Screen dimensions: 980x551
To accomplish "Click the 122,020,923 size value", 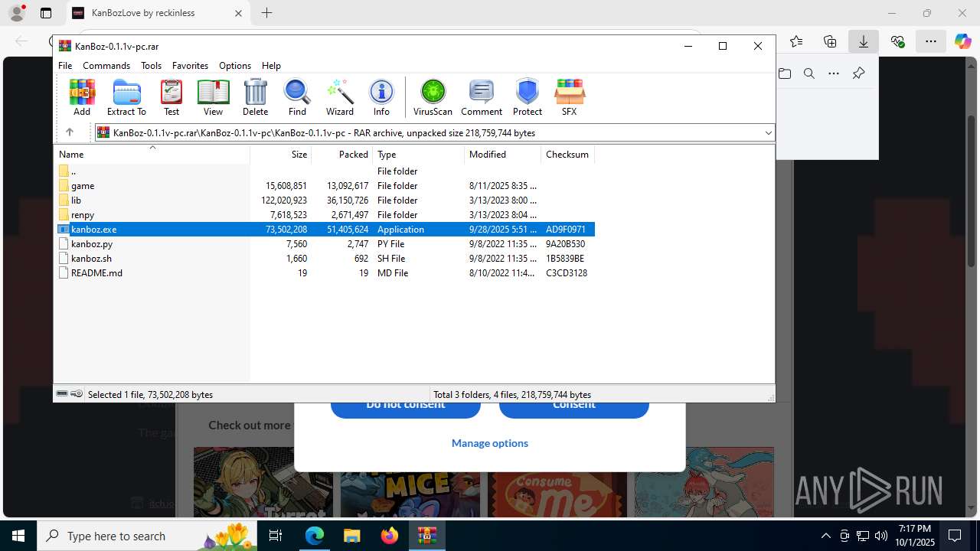I will click(284, 201).
